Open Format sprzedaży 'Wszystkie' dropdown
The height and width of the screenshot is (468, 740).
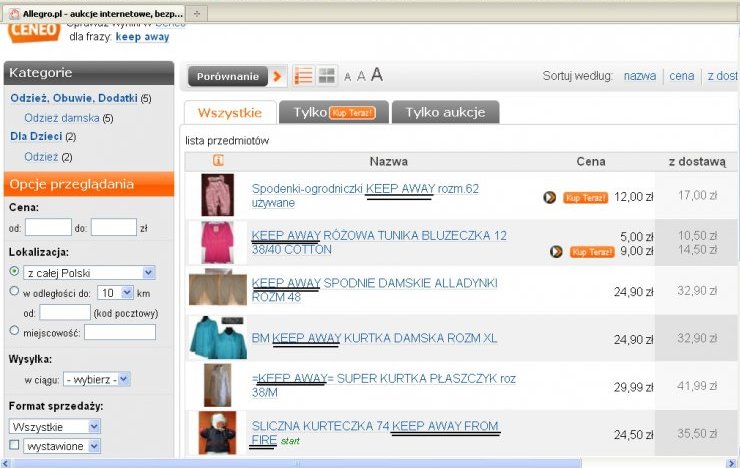click(55, 426)
